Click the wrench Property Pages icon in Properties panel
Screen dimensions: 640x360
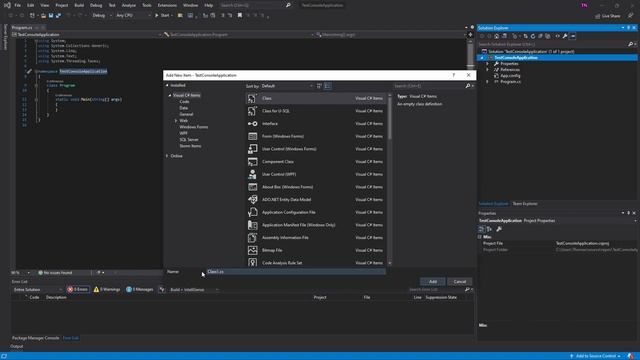point(499,229)
